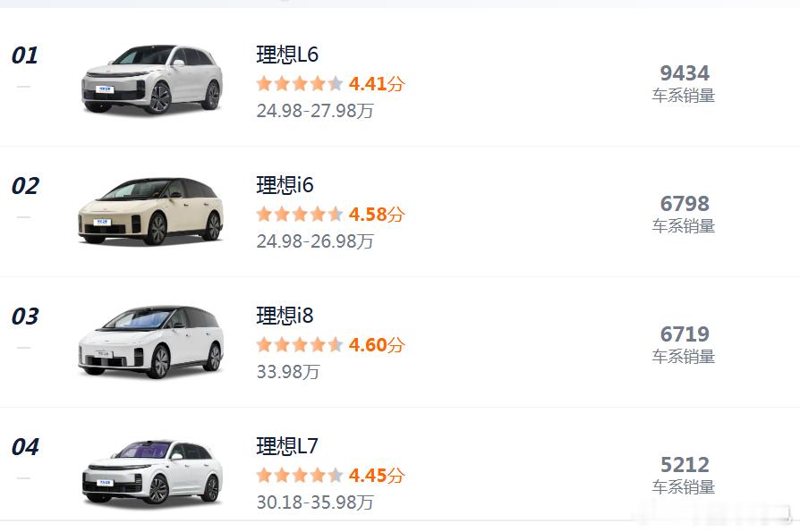This screenshot has height=532, width=800.
Task: Click the 理想L7 model name link
Action: pyautogui.click(x=287, y=446)
